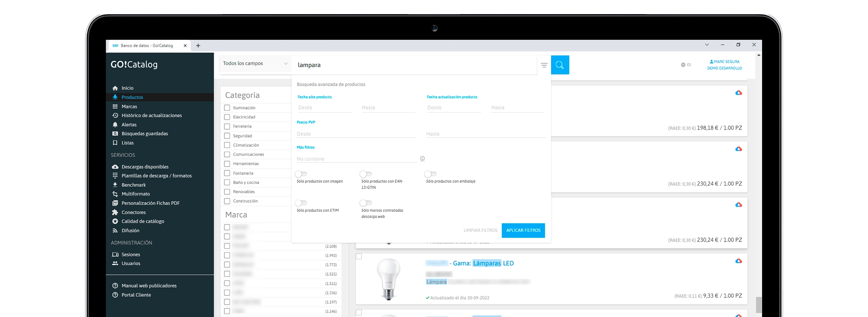The width and height of the screenshot is (868, 317).
Task: Click the lampara search input field
Action: (x=415, y=65)
